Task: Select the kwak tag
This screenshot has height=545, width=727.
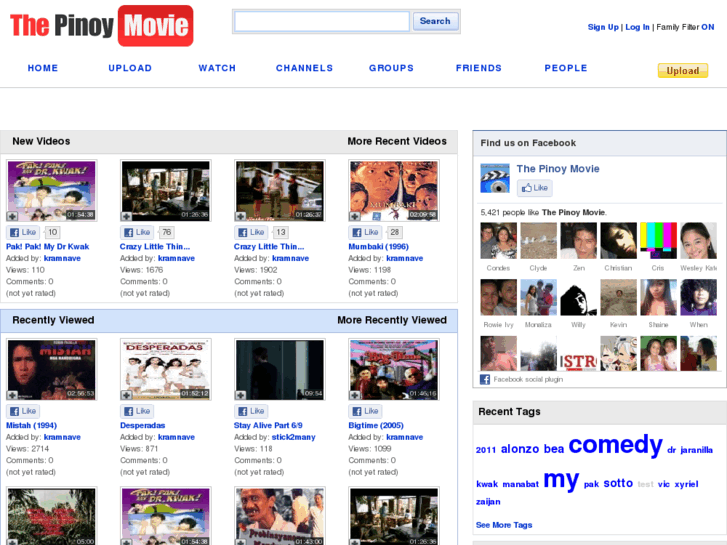Action: (487, 484)
